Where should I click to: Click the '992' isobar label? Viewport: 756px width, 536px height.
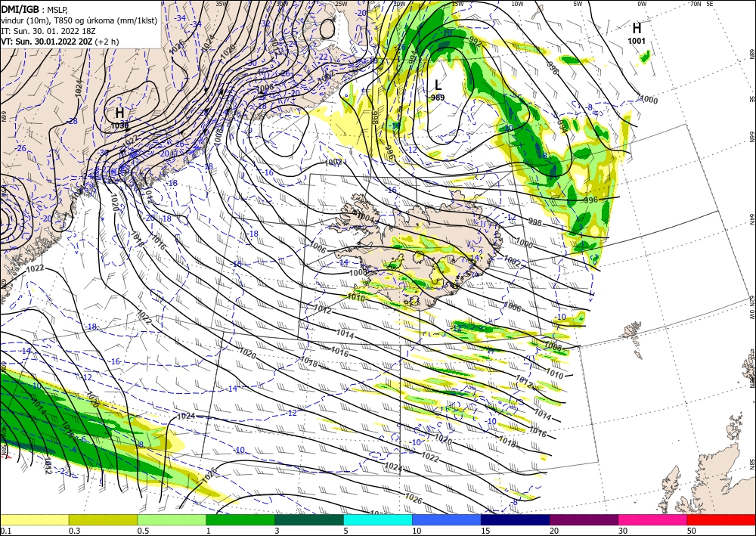click(476, 42)
